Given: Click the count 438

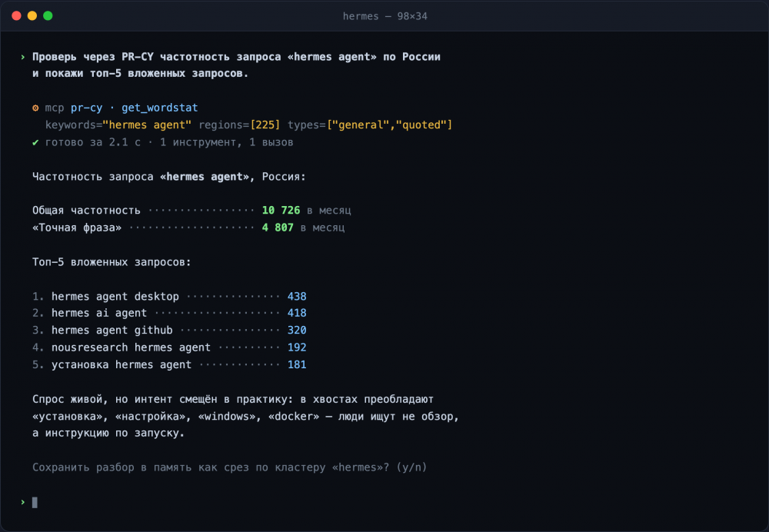Looking at the screenshot, I should [297, 296].
